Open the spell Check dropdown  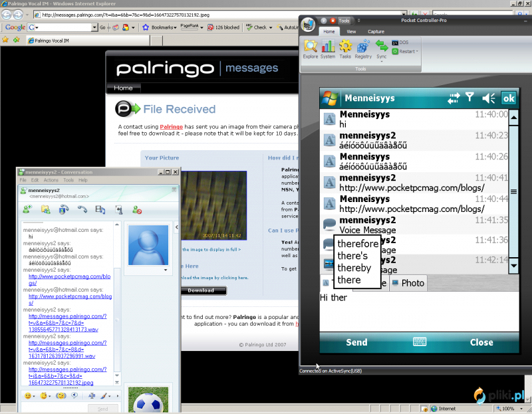pyautogui.click(x=259, y=27)
